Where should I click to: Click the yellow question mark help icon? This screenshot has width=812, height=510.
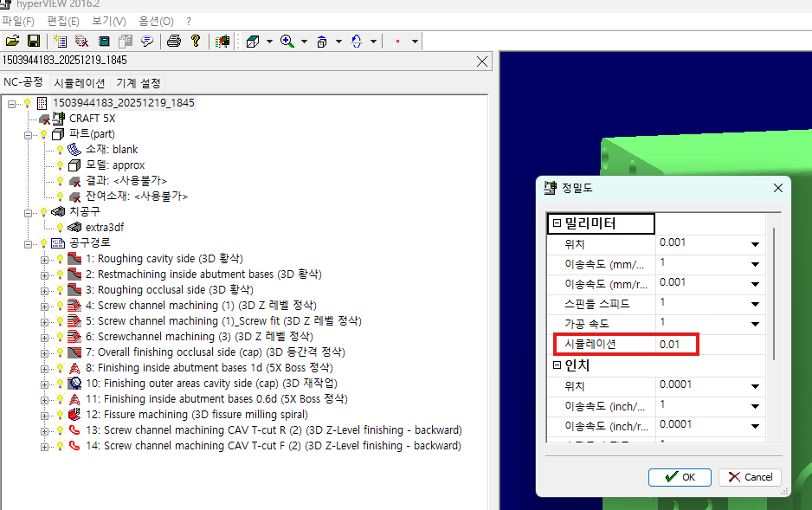(196, 41)
